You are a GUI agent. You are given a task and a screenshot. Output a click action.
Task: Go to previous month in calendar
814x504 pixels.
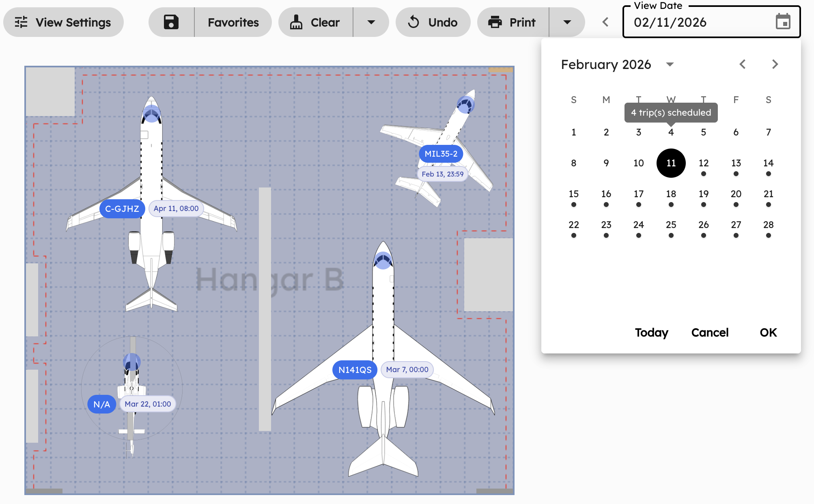743,64
